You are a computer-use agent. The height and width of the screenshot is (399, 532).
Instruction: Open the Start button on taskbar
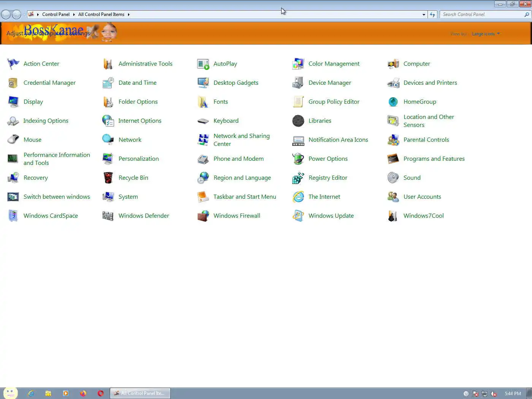click(x=10, y=393)
